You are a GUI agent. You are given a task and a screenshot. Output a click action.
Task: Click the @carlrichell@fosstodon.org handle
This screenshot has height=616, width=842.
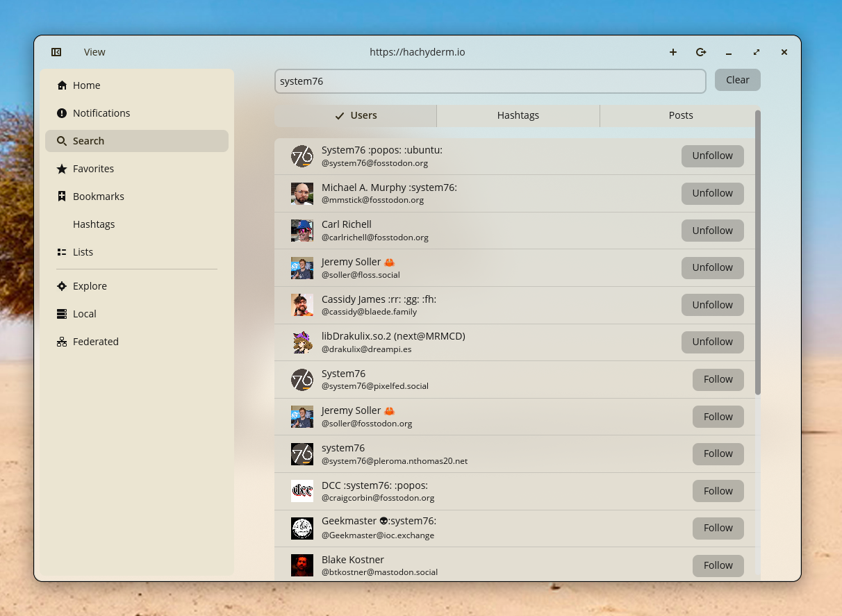tap(375, 238)
